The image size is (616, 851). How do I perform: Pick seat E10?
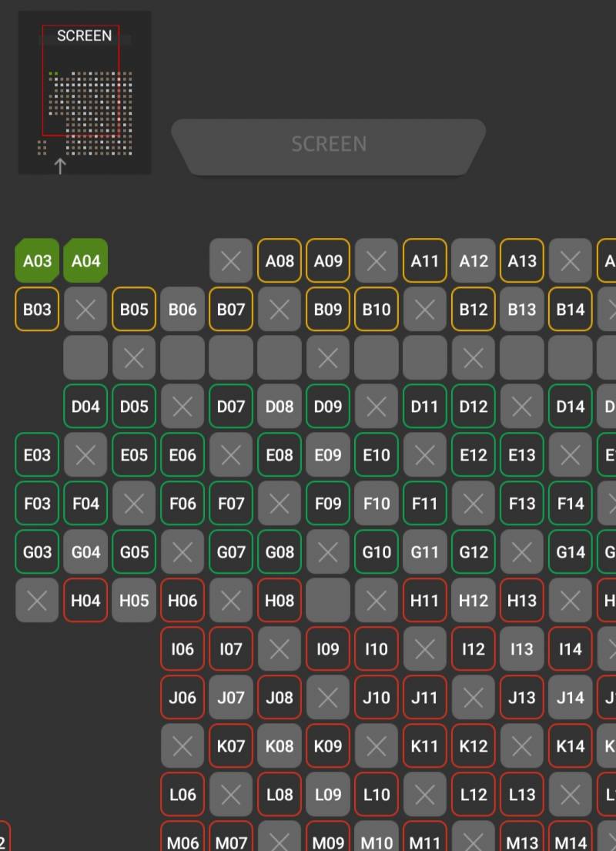[377, 455]
